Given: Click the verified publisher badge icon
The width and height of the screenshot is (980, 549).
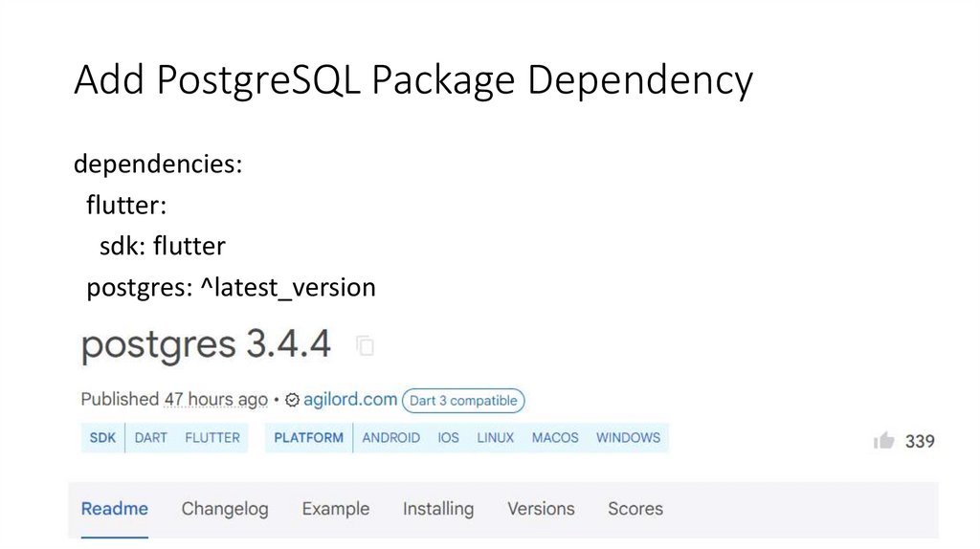Looking at the screenshot, I should pyautogui.click(x=293, y=400).
